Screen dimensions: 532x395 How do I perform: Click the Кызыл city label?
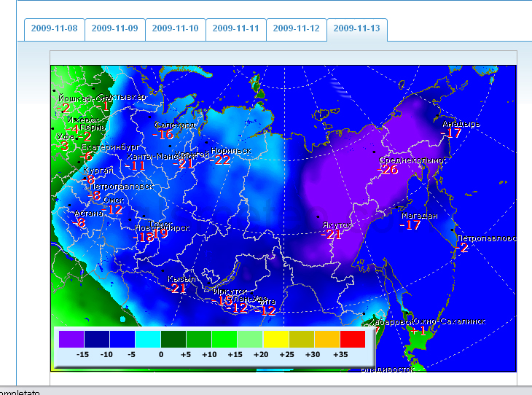tap(181, 279)
